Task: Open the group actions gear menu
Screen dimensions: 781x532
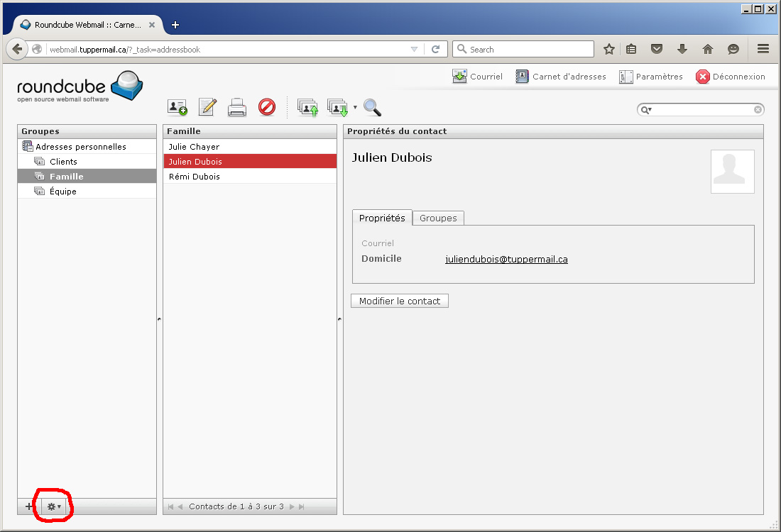Action: [x=54, y=506]
